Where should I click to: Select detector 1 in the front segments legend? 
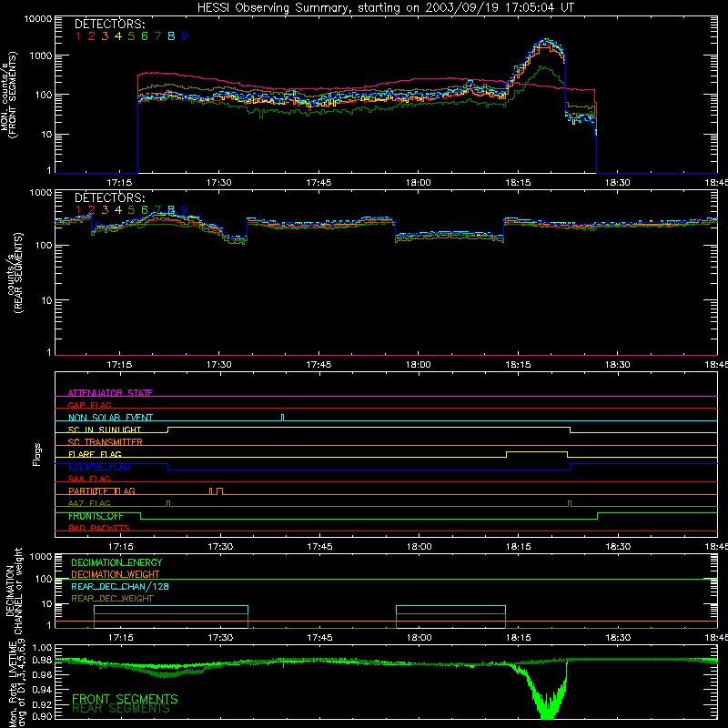78,36
